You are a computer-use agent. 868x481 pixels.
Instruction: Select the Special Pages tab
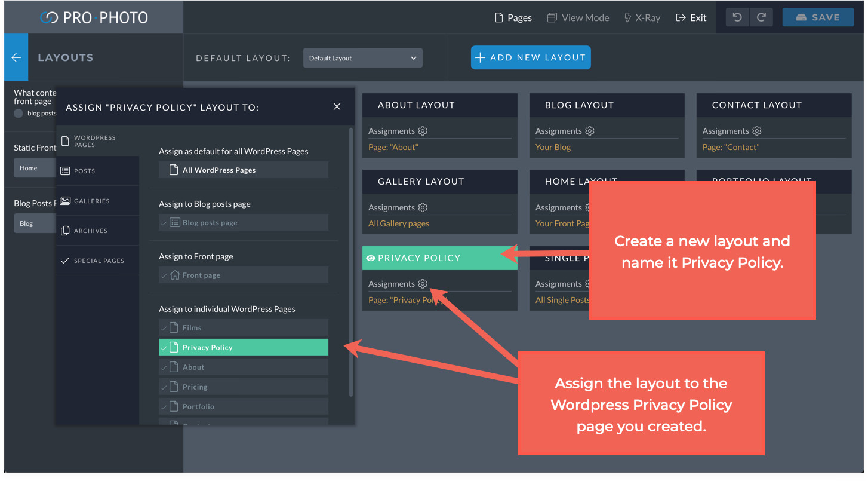97,261
